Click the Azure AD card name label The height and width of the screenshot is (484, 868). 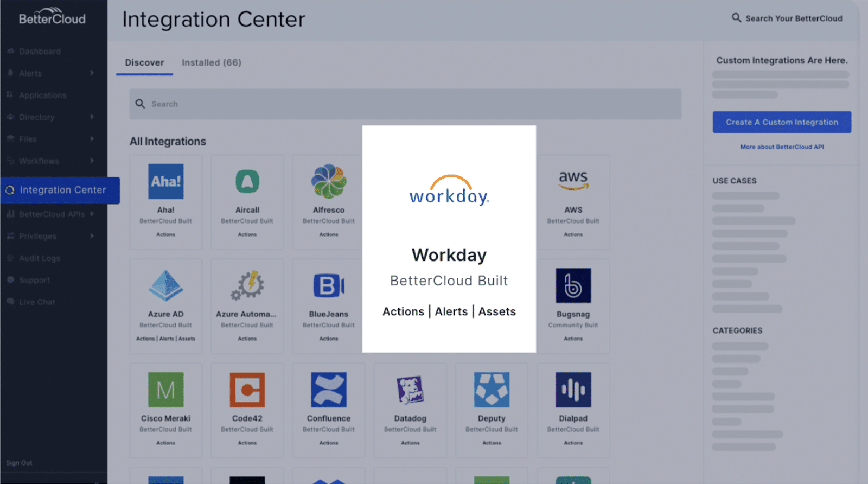coord(165,314)
